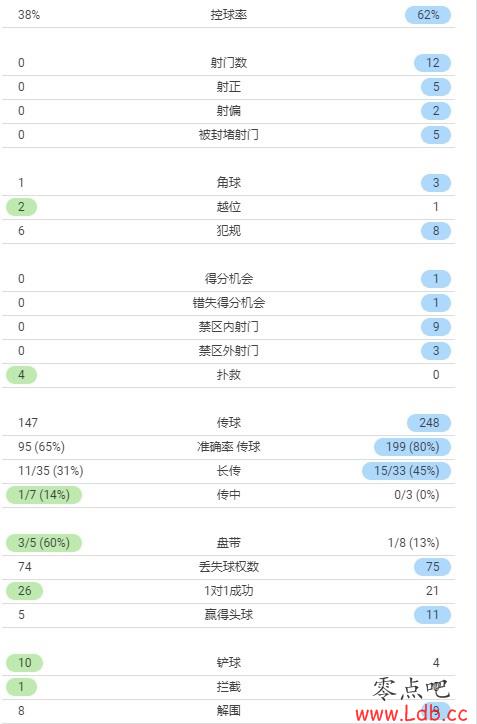Select the 角球 statistic label
The image size is (477, 724).
229,182
